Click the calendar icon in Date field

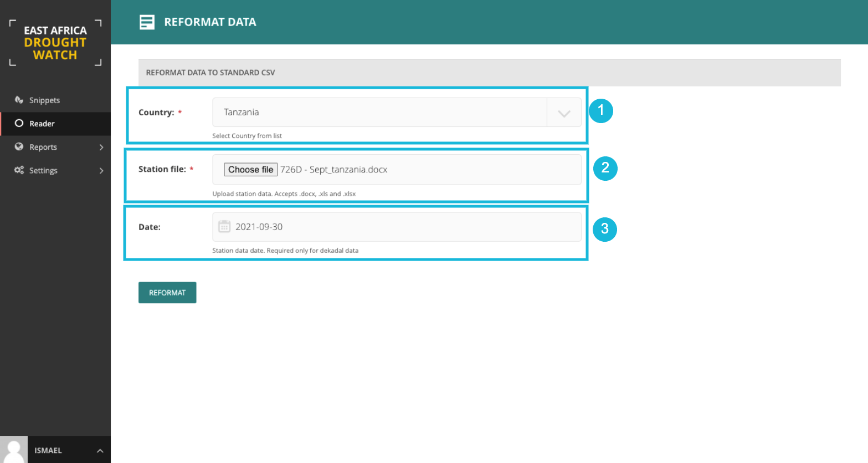click(x=224, y=226)
